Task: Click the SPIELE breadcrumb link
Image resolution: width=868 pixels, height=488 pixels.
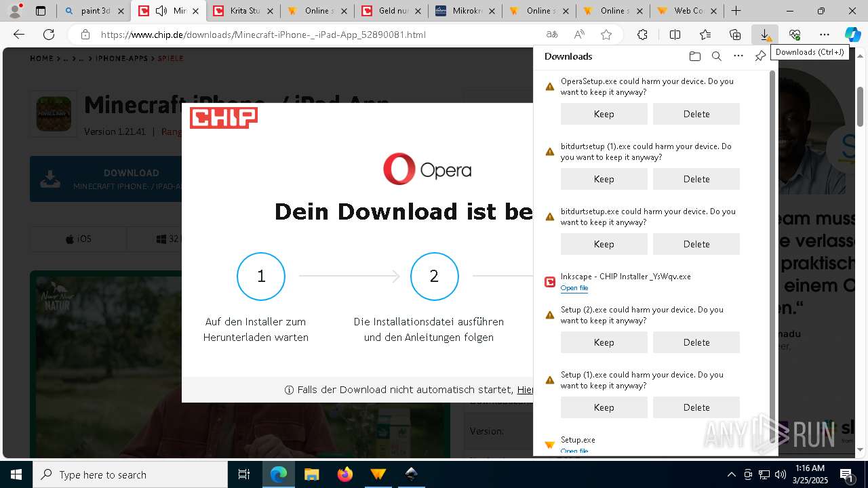Action: click(171, 58)
